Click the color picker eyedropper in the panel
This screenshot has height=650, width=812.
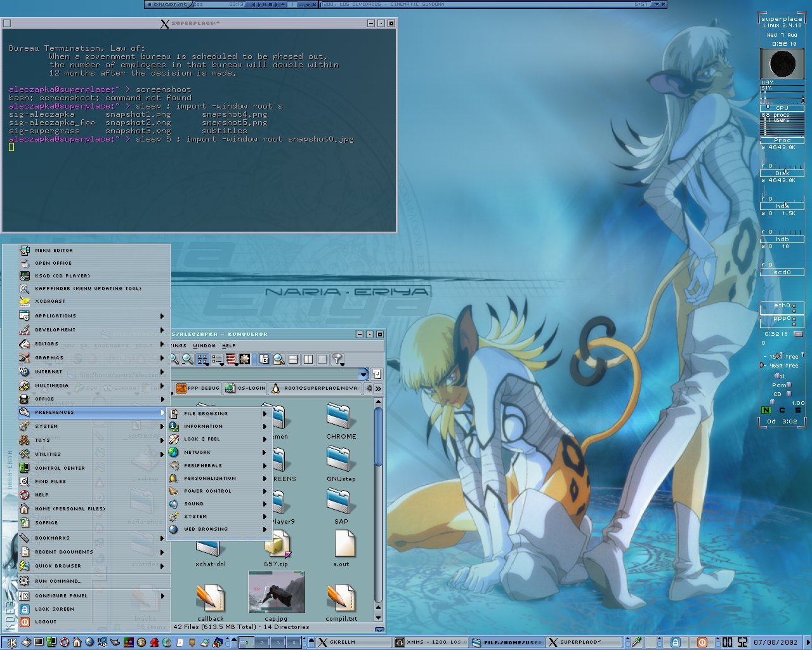[636, 642]
